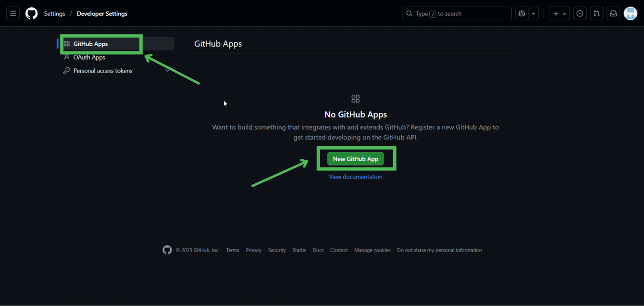
Task: Open the hamburger navigation menu
Action: (x=13, y=13)
